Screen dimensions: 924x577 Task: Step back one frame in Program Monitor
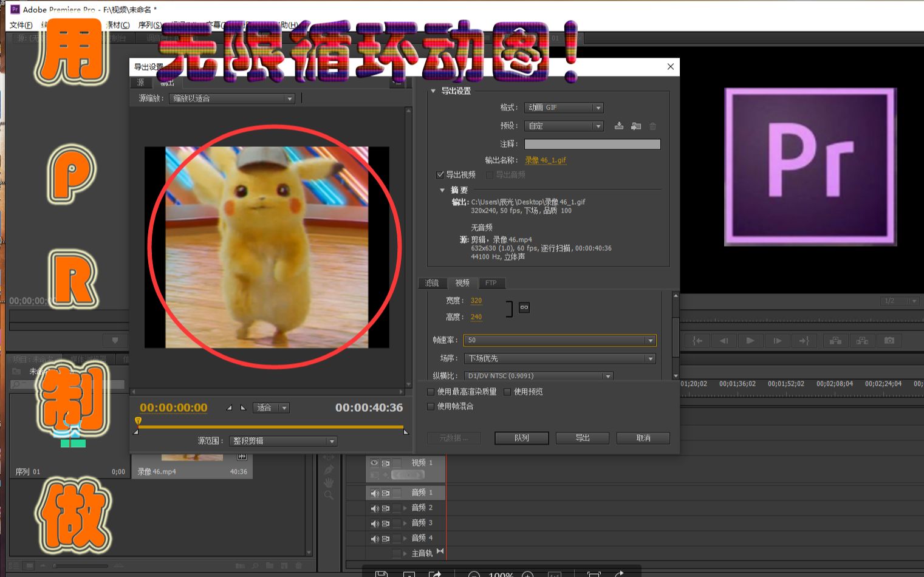tap(724, 341)
